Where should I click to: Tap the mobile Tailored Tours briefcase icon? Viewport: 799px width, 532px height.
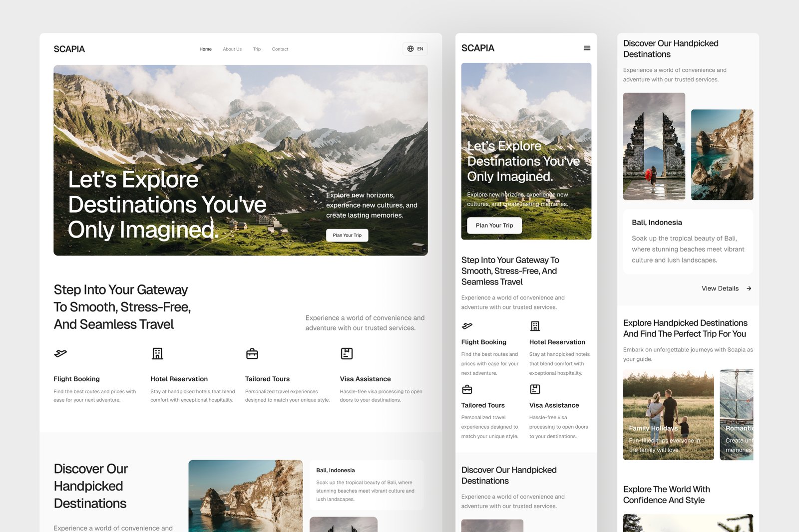pos(467,389)
